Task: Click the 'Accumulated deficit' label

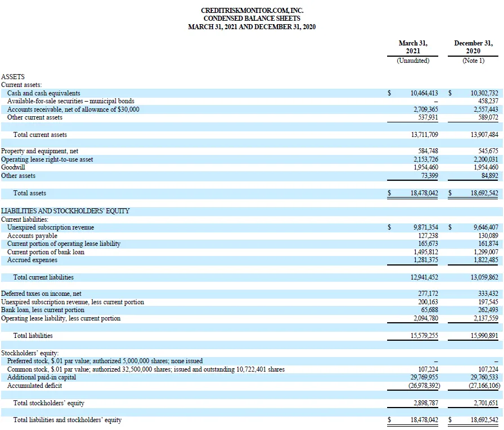Action: point(34,386)
